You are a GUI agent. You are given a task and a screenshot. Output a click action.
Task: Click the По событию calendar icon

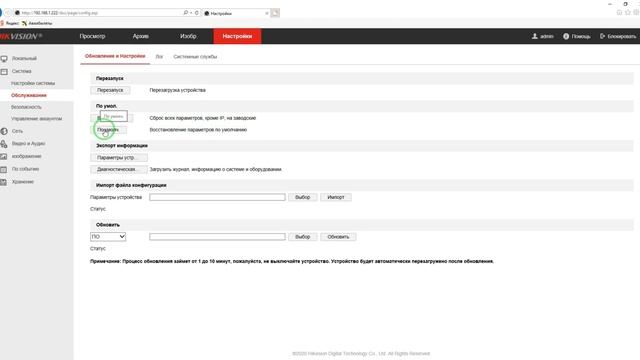point(4,169)
